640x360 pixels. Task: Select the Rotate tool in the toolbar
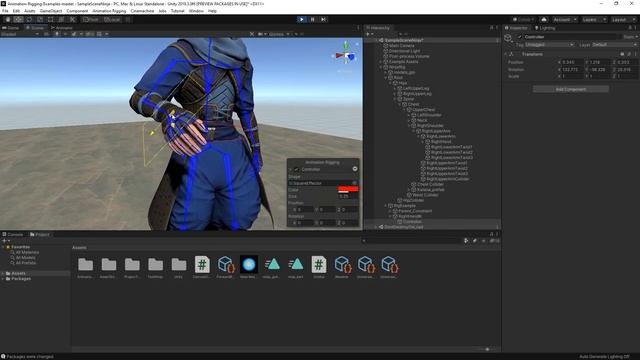[x=29, y=19]
